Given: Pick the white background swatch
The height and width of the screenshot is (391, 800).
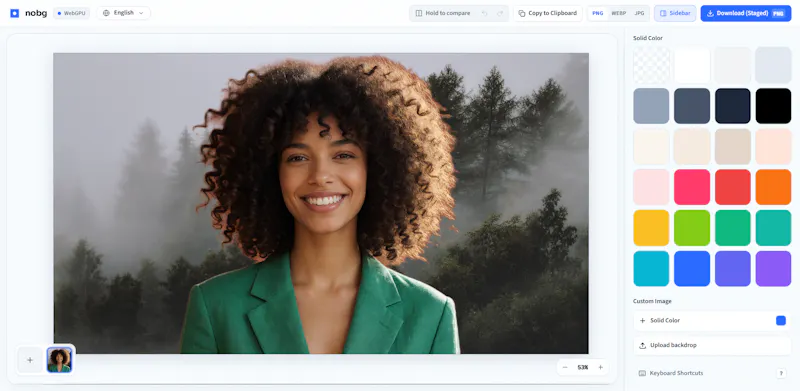Looking at the screenshot, I should [x=692, y=65].
